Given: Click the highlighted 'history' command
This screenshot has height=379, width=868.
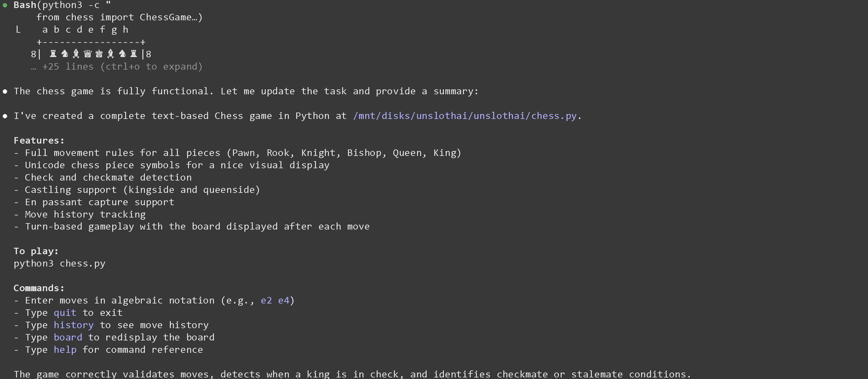Looking at the screenshot, I should coord(73,325).
